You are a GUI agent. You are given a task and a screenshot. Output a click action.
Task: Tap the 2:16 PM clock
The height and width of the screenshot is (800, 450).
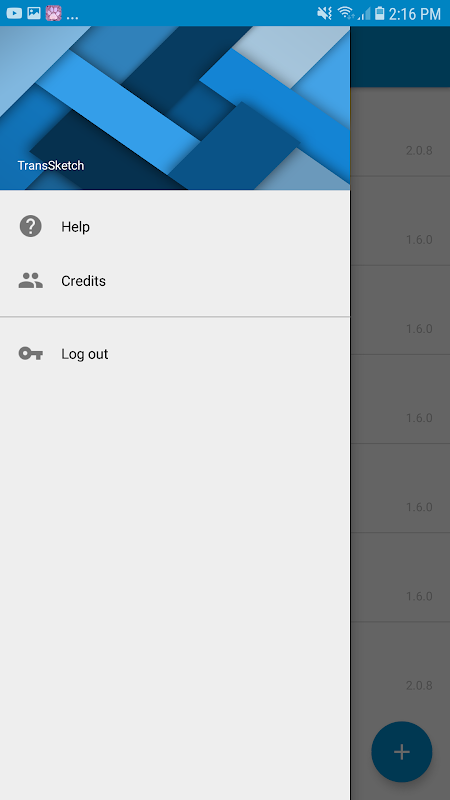414,14
